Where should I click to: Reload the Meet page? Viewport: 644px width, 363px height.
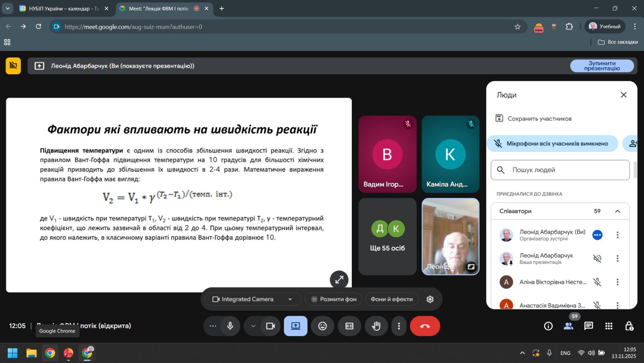(39, 27)
